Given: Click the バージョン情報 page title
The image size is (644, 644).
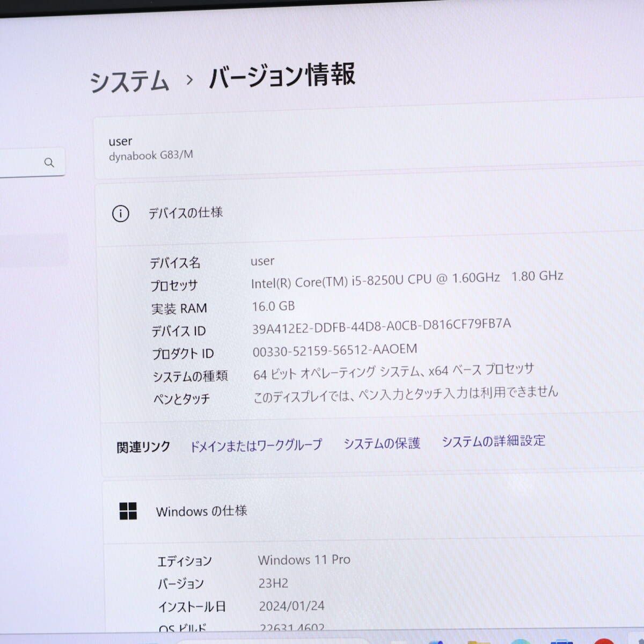Looking at the screenshot, I should click(282, 76).
